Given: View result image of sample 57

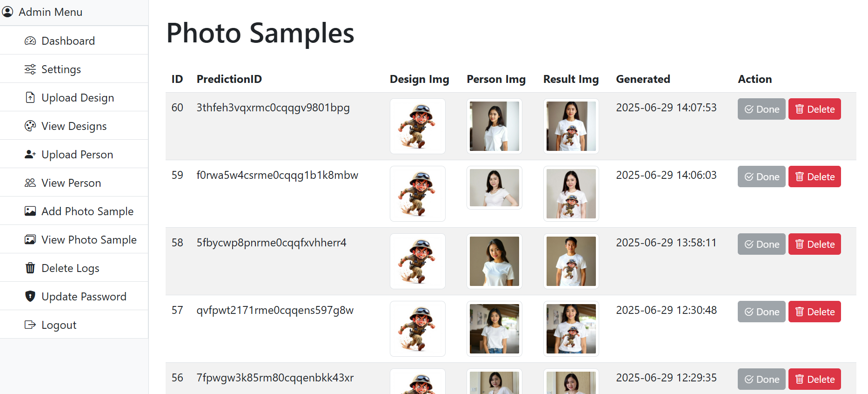Looking at the screenshot, I should coord(571,329).
